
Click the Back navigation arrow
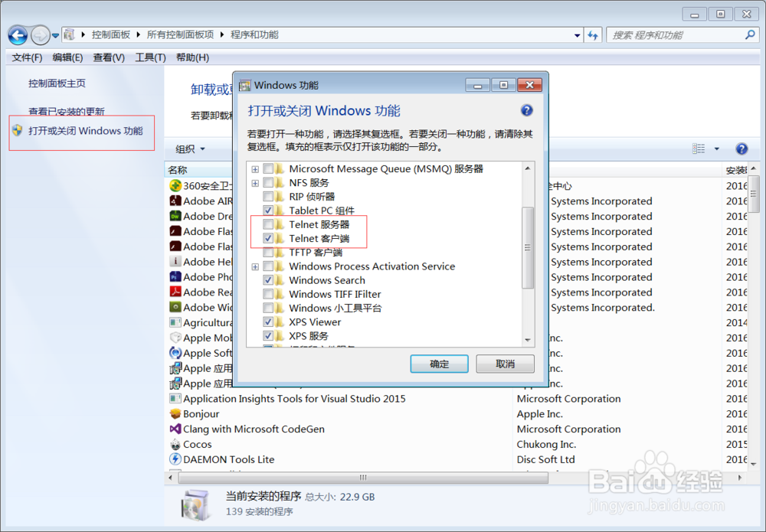[18, 35]
